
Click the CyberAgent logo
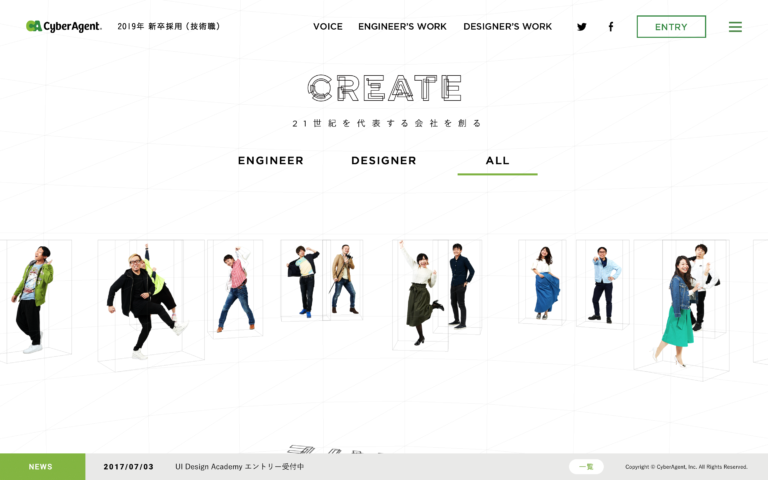(64, 26)
